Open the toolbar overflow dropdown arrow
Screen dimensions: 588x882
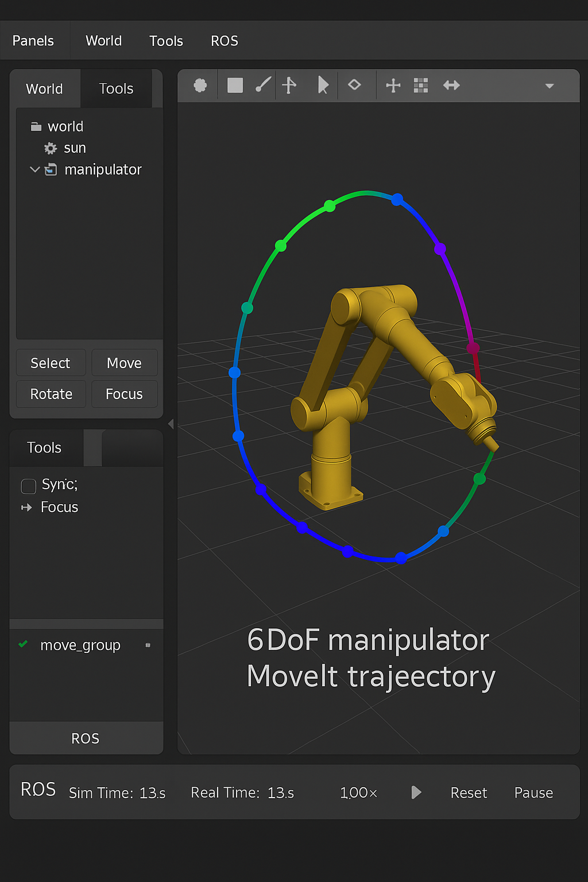550,85
